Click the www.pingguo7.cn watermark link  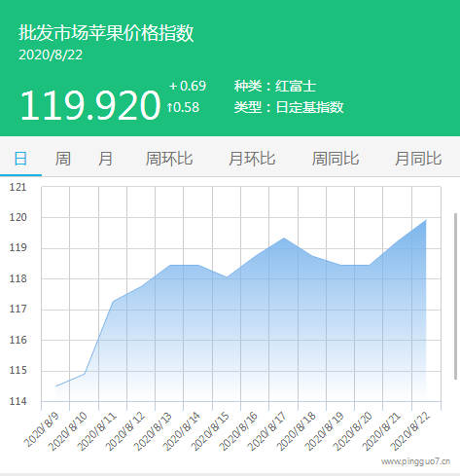point(415,461)
